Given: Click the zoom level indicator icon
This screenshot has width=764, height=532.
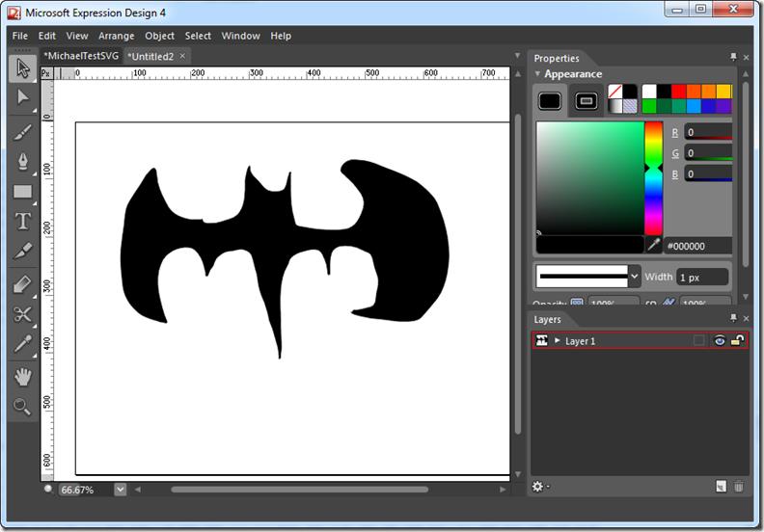Looking at the screenshot, I should pyautogui.click(x=48, y=489).
